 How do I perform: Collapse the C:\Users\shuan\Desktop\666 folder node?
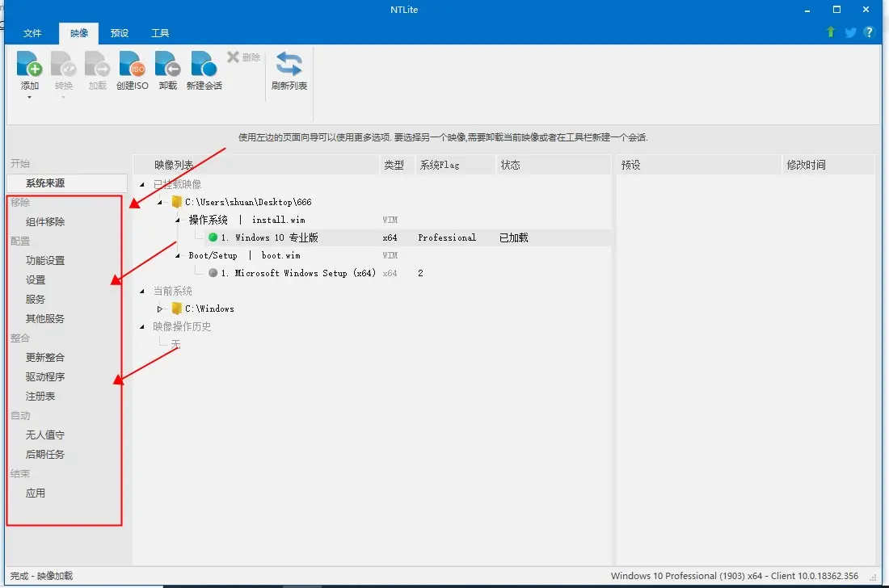pyautogui.click(x=160, y=202)
